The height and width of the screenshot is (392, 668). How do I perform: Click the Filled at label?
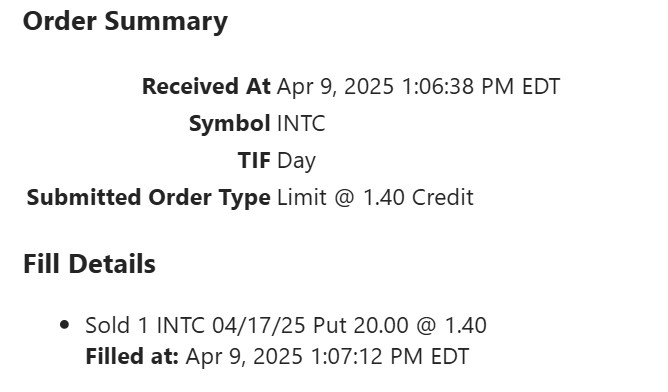[x=132, y=356]
